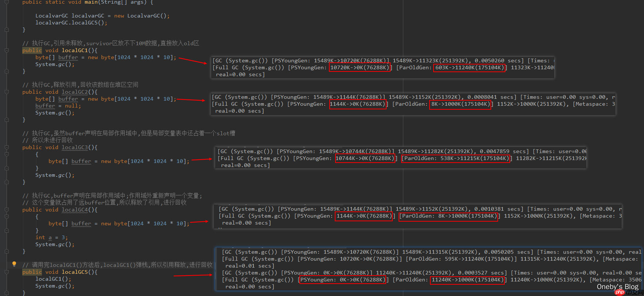Collapse localGC1 method via its gutter fold marker

[7, 50]
